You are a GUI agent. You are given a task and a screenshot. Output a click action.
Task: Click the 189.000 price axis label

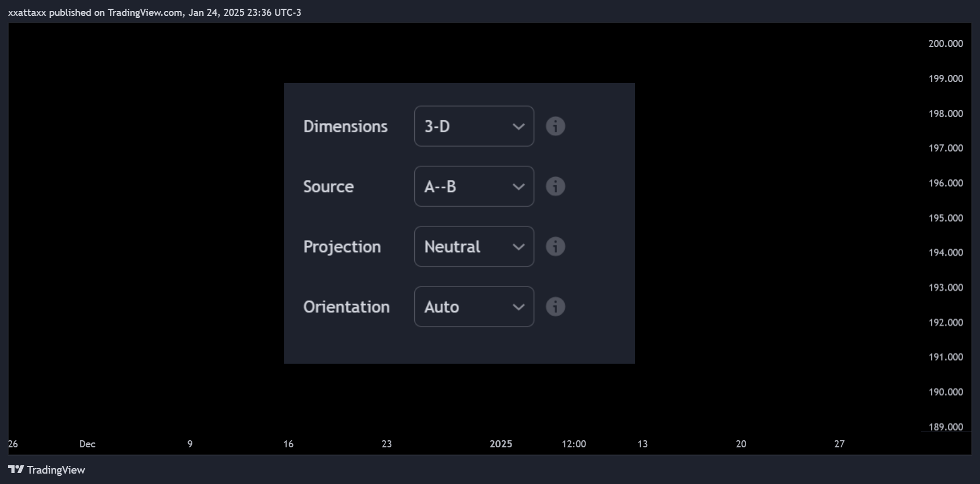(946, 427)
